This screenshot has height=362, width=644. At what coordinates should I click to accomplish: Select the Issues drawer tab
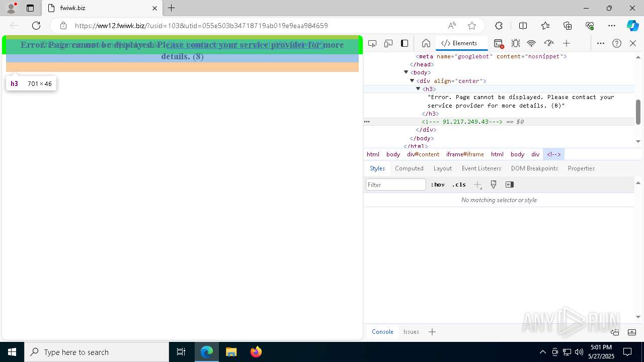(x=411, y=332)
